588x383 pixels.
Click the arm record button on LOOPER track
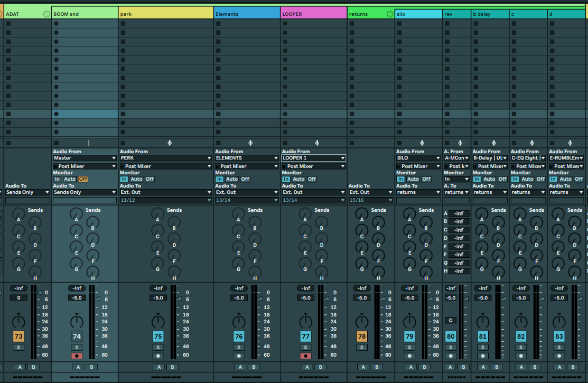click(x=305, y=356)
